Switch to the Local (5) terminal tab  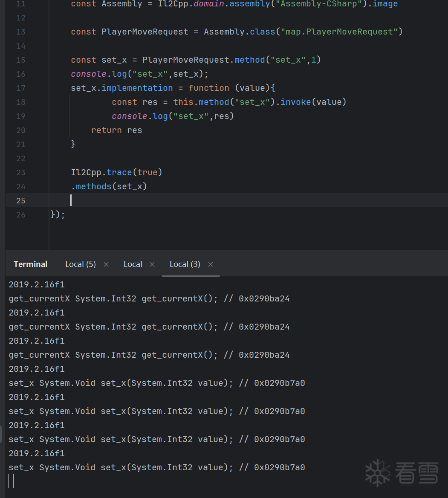coord(80,264)
